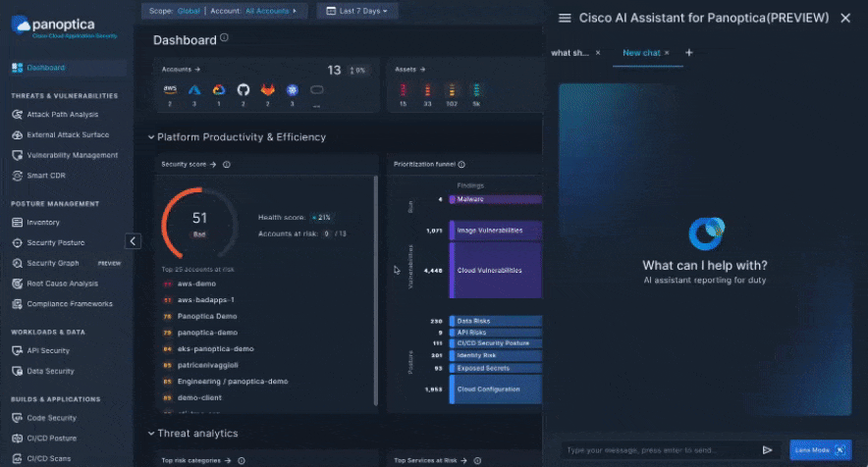Collapse Platform Productivity & Efficiency section
Viewport: 868px width, 467px height.
tap(151, 137)
